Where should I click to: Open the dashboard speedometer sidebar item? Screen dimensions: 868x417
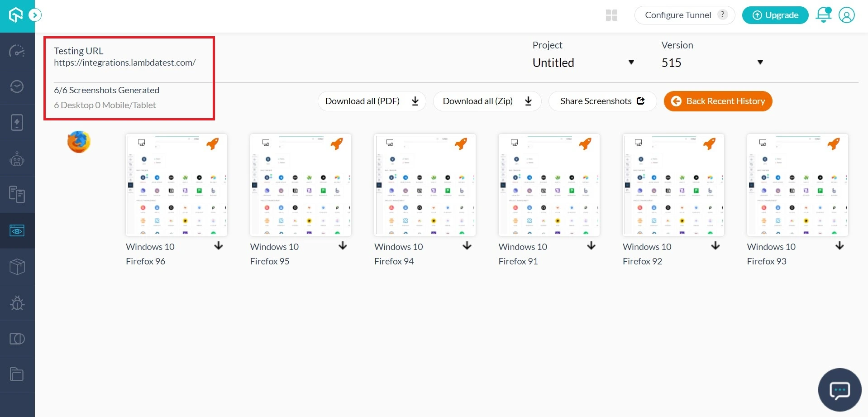tap(17, 51)
